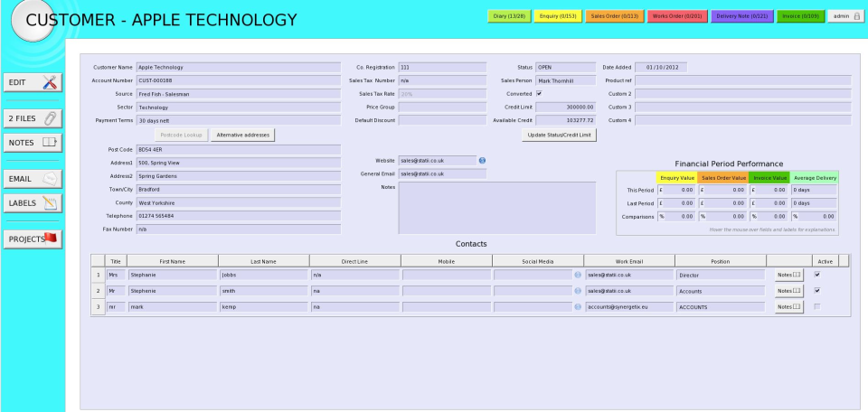The height and width of the screenshot is (412, 868).
Task: Click Update Status/Credit Limit button
Action: click(559, 135)
